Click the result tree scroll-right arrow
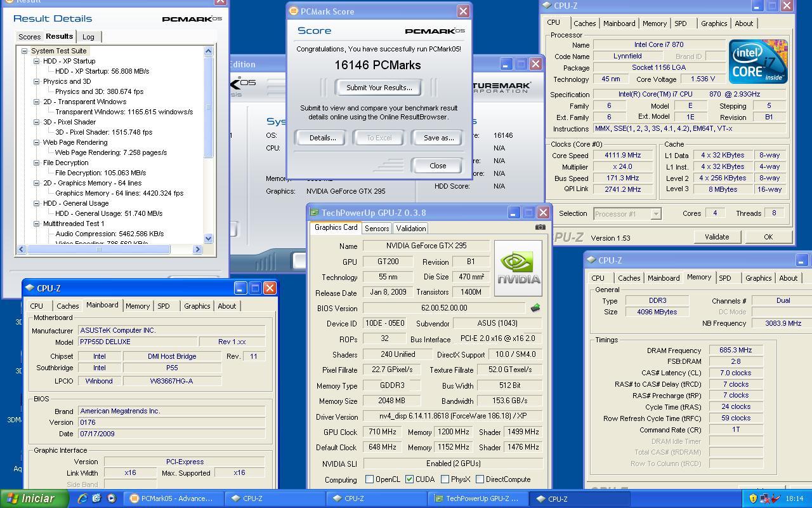 (197, 250)
